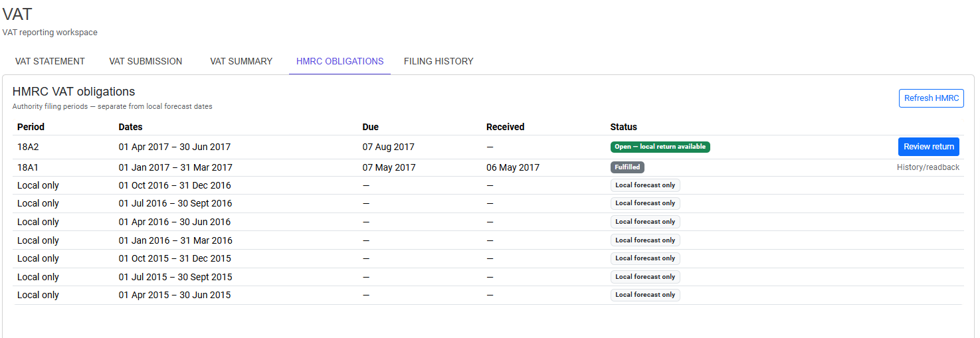
Task: Click the Dates column header
Action: (130, 127)
